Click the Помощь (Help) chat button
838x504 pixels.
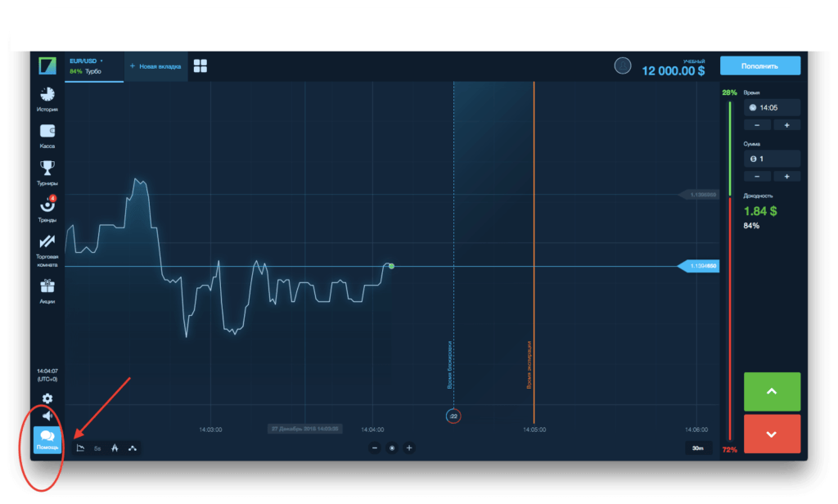[x=47, y=441]
